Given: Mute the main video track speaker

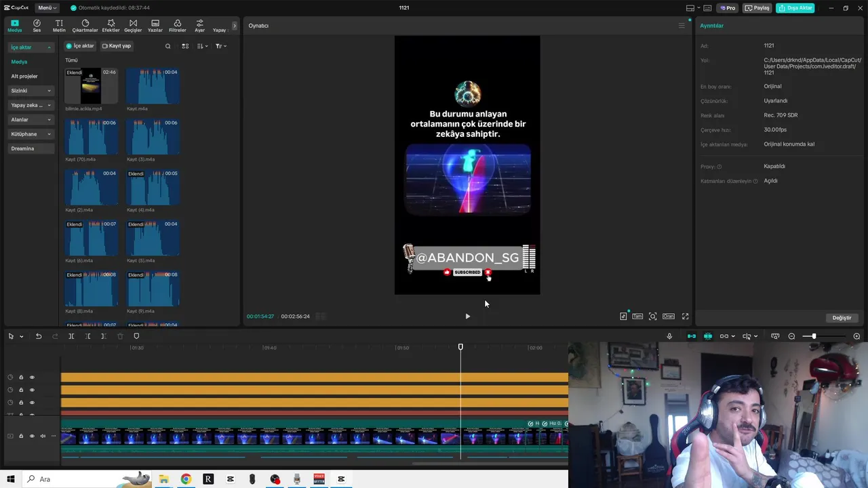Looking at the screenshot, I should click(x=43, y=436).
